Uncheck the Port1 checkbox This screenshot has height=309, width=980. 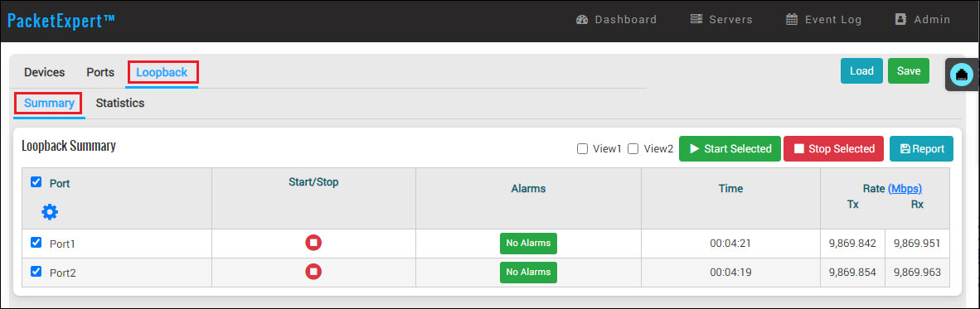[36, 242]
